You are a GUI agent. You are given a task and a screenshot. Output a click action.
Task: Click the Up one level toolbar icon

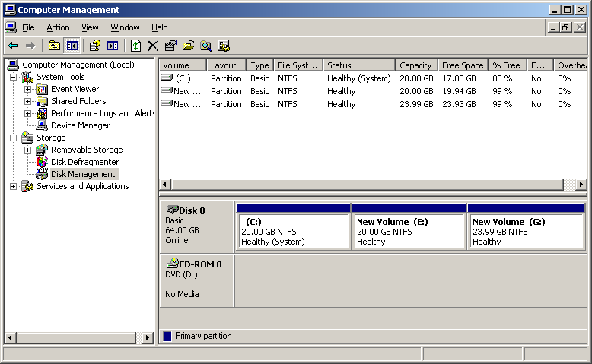(x=54, y=46)
